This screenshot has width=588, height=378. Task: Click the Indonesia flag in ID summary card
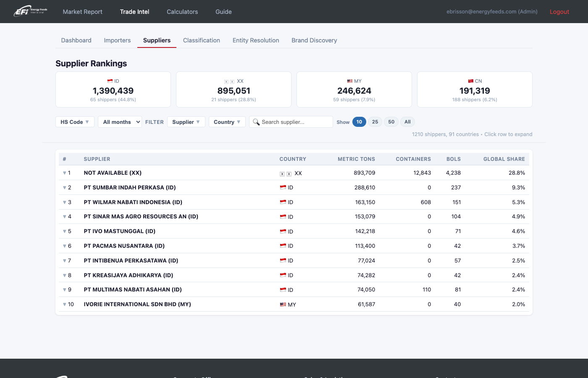point(110,81)
